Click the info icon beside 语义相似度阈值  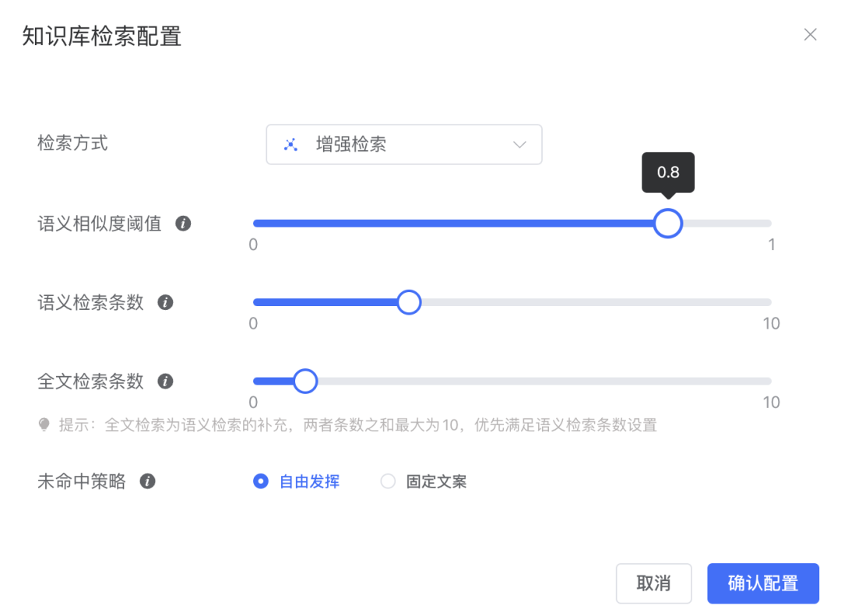pos(184,223)
